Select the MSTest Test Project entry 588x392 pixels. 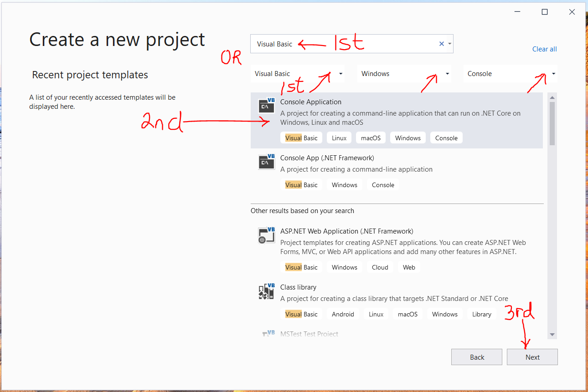pos(309,334)
